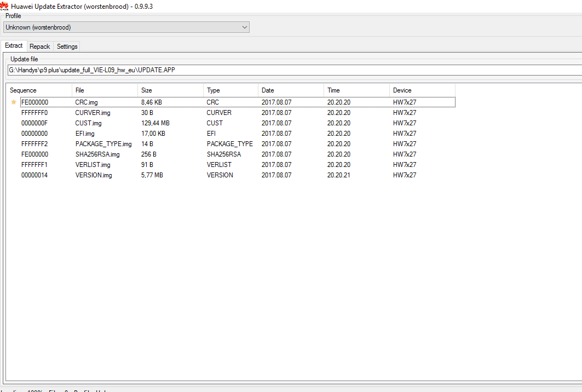Select the CUST.img file entry
The height and width of the screenshot is (392, 582).
click(88, 123)
